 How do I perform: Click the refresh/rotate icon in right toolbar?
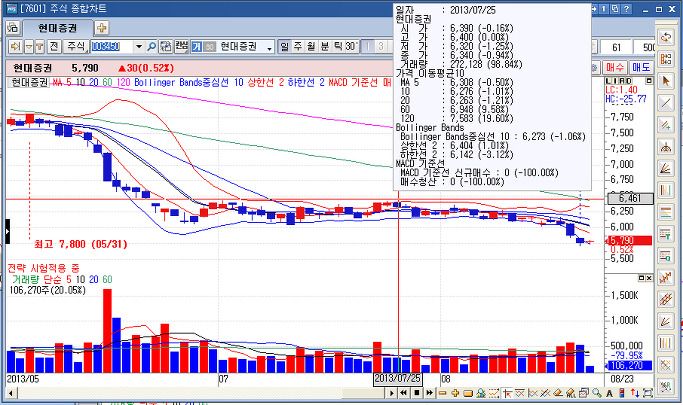[666, 38]
